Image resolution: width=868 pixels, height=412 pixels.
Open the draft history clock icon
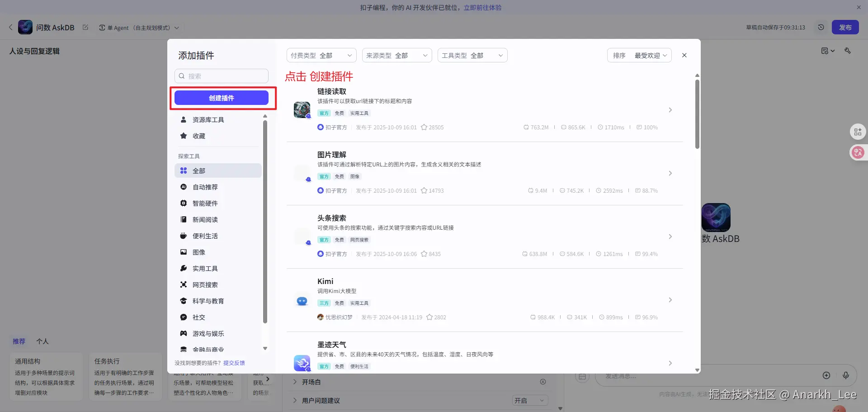[x=821, y=27]
